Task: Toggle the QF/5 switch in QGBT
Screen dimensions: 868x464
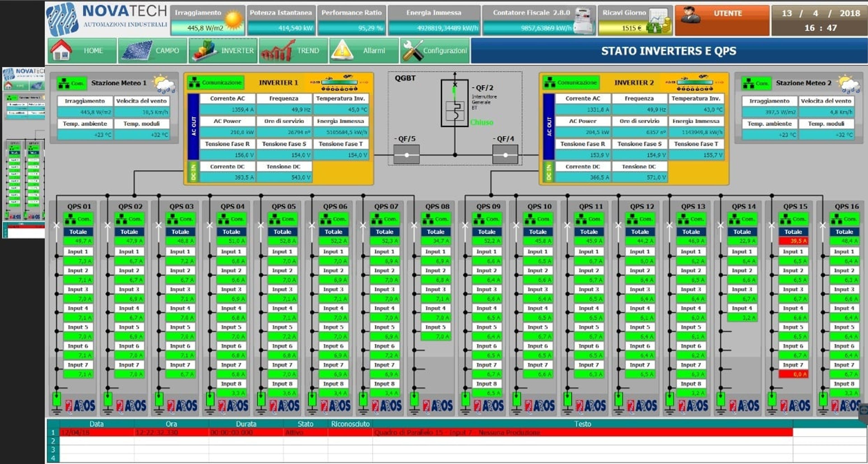Action: [x=406, y=155]
